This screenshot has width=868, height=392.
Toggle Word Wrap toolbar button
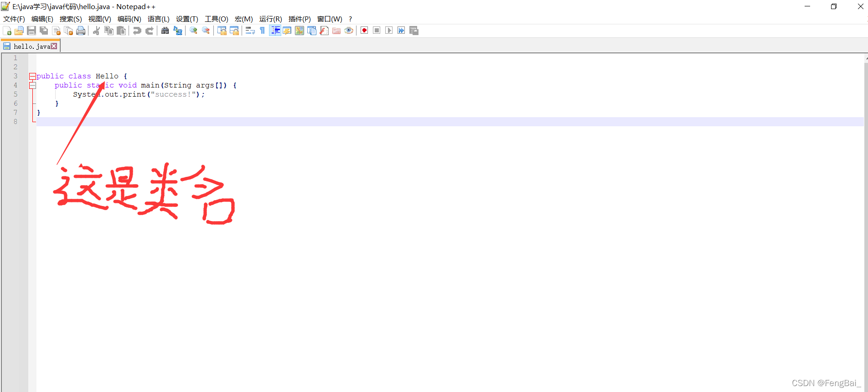[250, 31]
